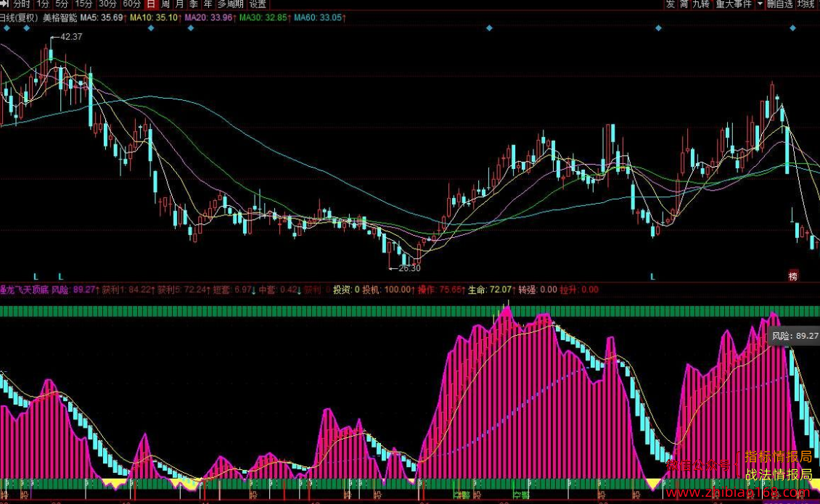Switch to the 周 weekly period tab
Viewport: 820px width, 504px height.
point(165,4)
